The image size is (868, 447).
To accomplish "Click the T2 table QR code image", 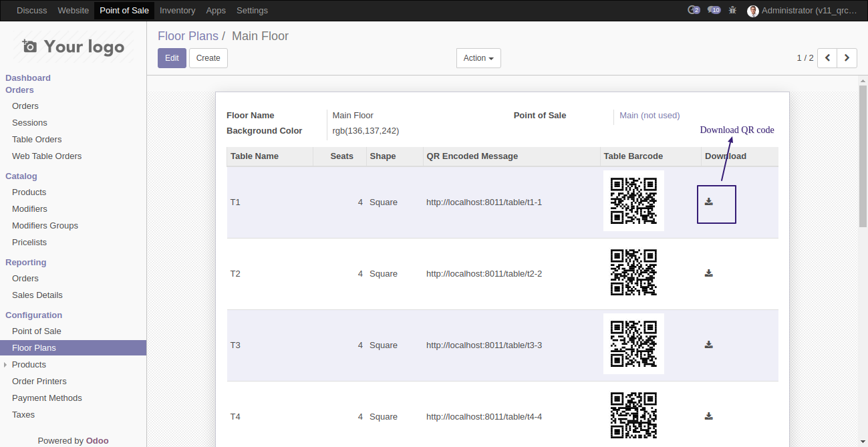I will tap(633, 273).
